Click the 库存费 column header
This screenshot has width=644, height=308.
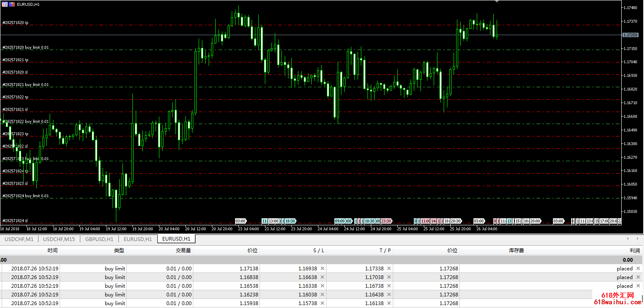click(517, 250)
